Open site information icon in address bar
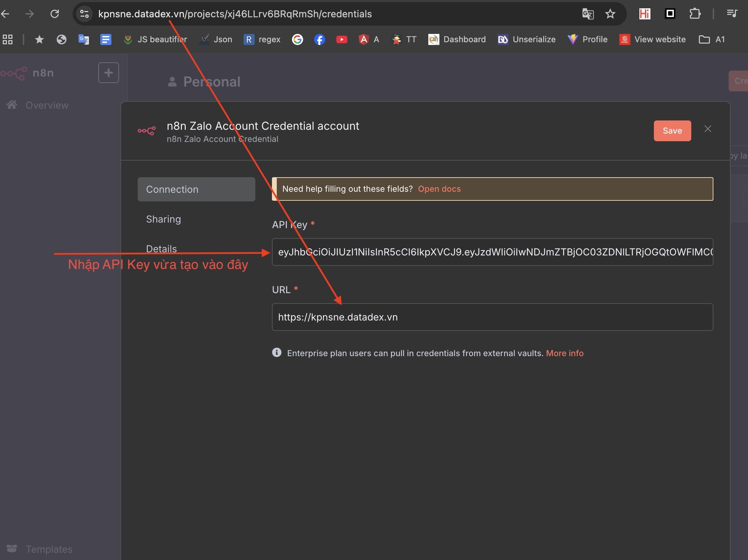This screenshot has width=748, height=560. click(x=84, y=14)
